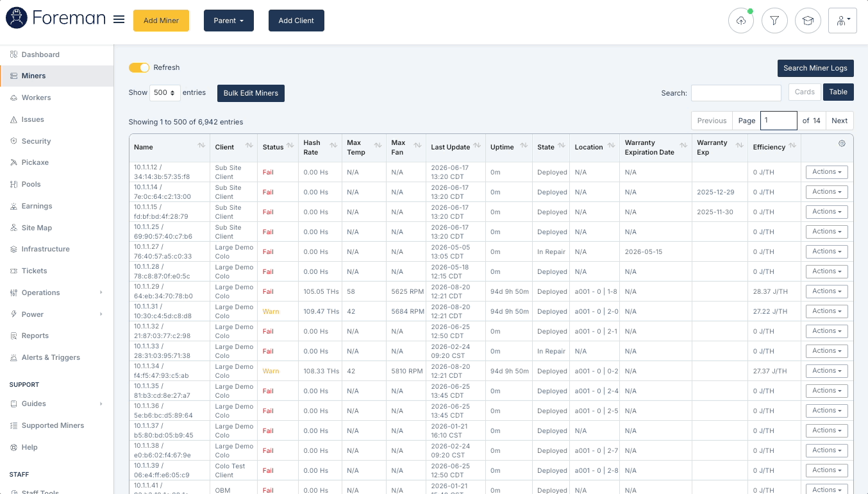Open the filter funnel icon
This screenshot has height=494, width=868.
(774, 21)
